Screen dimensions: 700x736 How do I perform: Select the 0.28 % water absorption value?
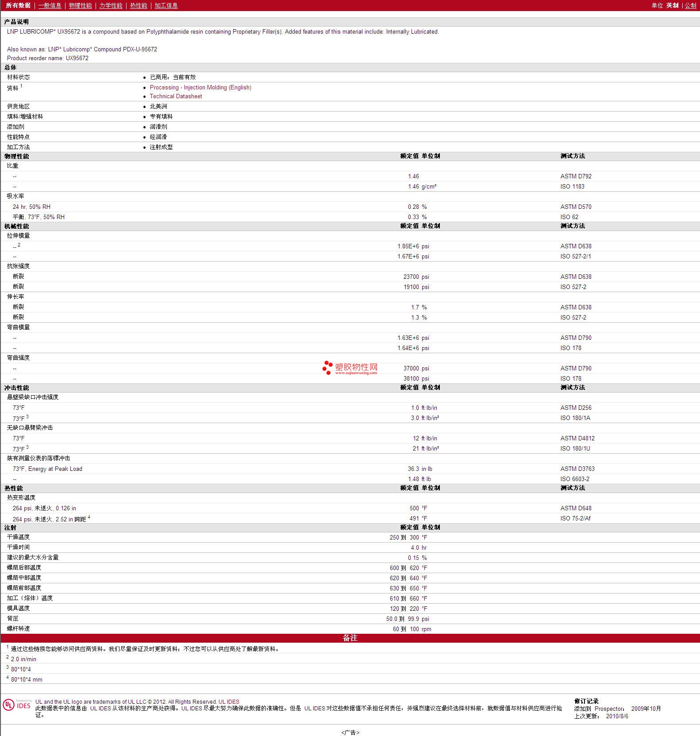coord(417,207)
